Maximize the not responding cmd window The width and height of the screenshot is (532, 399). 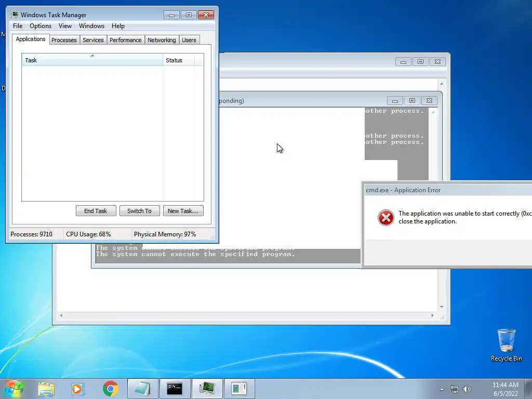(412, 101)
